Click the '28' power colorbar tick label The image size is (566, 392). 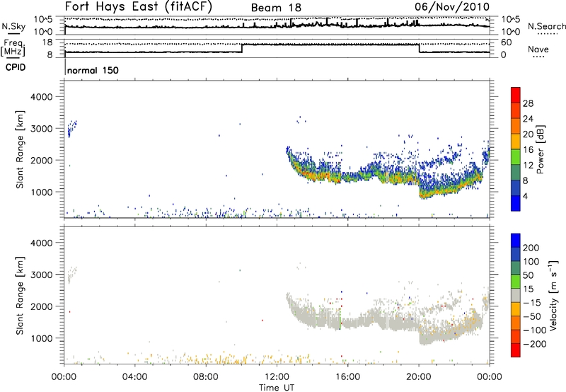pyautogui.click(x=528, y=103)
